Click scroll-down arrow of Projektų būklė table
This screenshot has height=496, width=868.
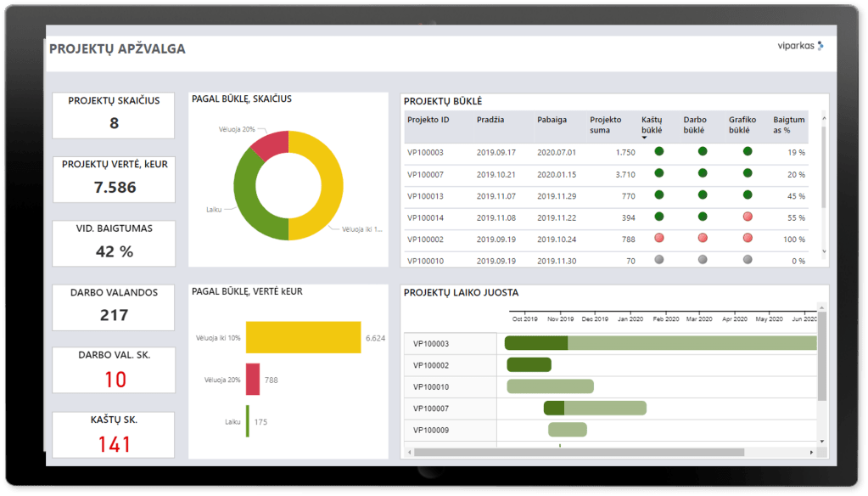click(822, 251)
